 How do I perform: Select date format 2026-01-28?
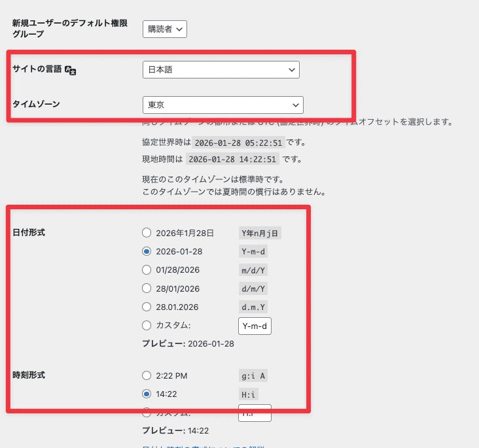147,251
